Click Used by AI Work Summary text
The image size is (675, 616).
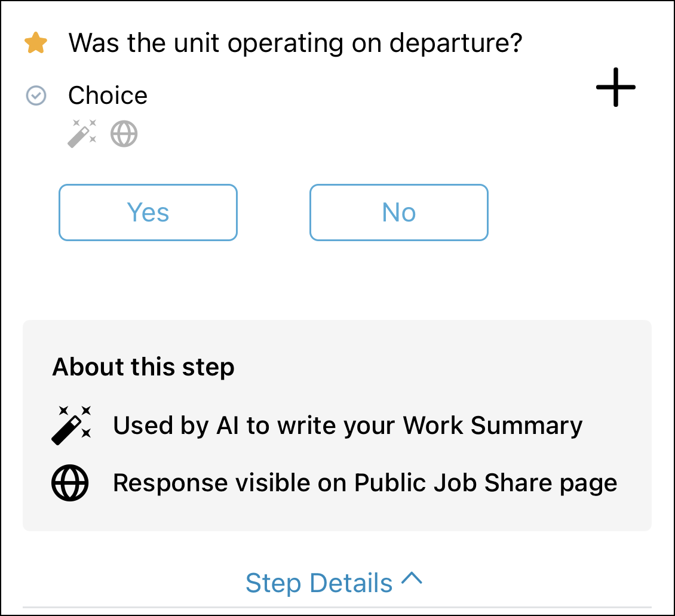[x=348, y=426]
